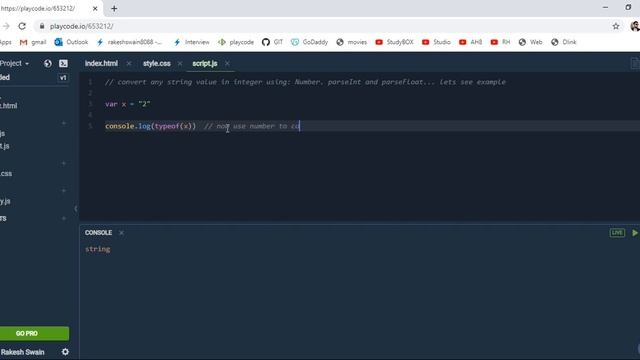Reload the playcode page

point(22,26)
